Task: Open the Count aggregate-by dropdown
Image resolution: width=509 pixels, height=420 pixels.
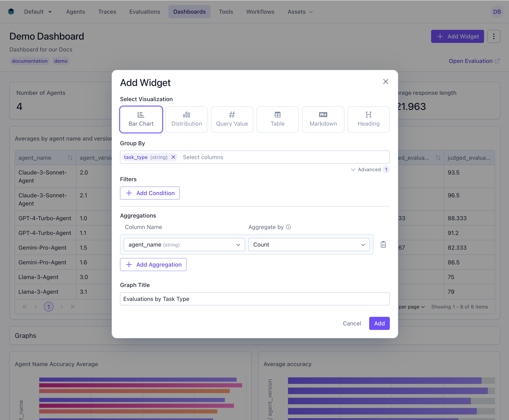Action: point(309,245)
